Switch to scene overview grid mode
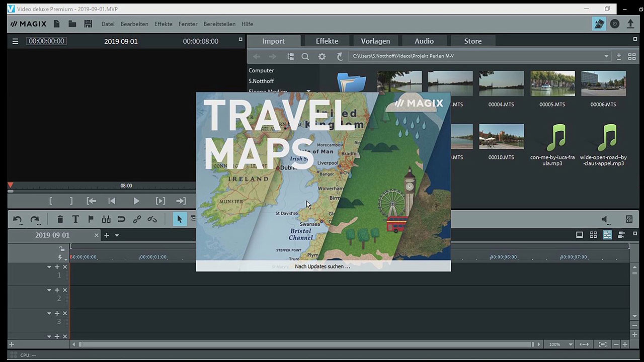The width and height of the screenshot is (644, 362). (593, 235)
